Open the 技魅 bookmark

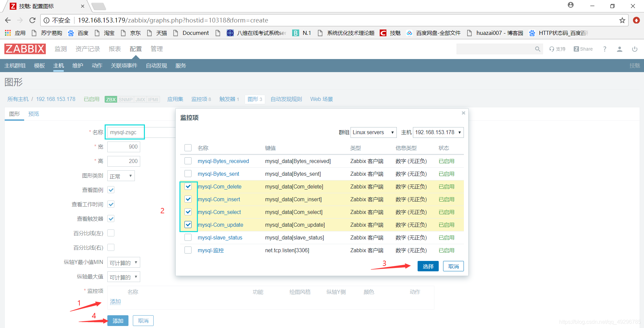[x=390, y=33]
